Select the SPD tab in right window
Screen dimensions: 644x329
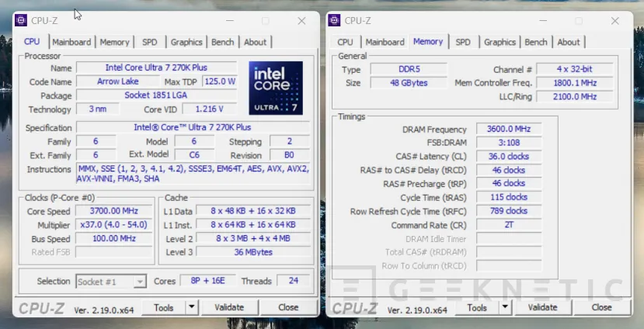463,42
